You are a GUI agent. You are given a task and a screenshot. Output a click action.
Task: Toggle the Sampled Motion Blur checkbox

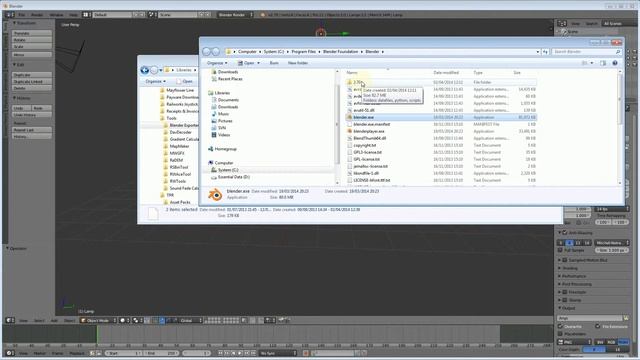pyautogui.click(x=565, y=260)
